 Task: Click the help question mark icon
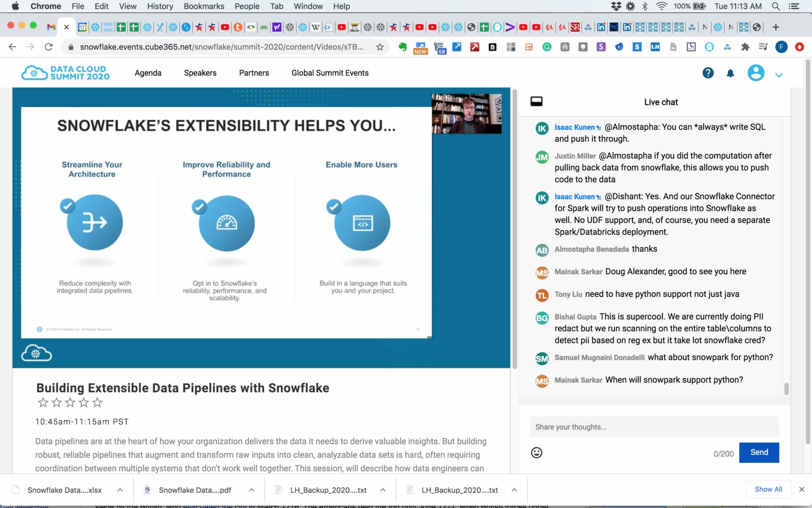coord(708,72)
